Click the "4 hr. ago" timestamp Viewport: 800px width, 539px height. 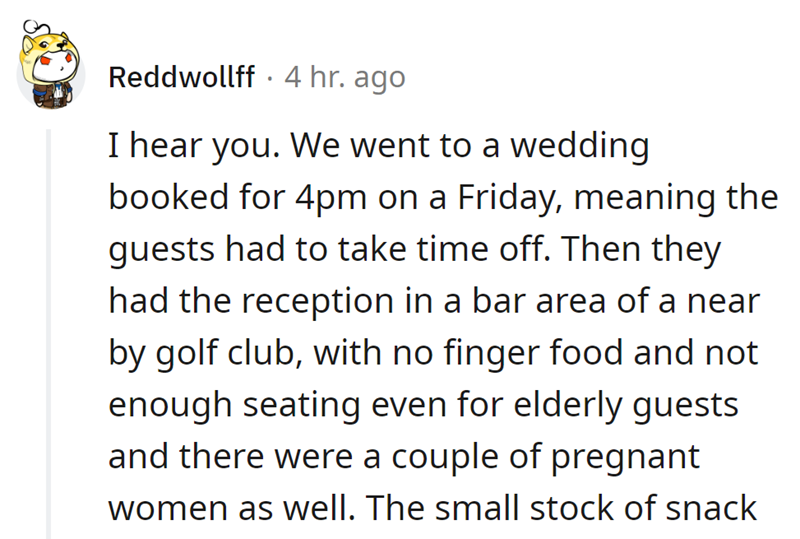(345, 77)
